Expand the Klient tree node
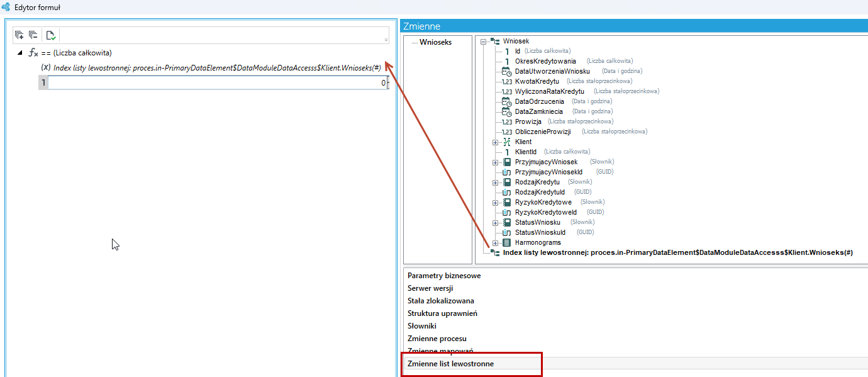Viewport: 868px width, 377px height. tap(495, 142)
